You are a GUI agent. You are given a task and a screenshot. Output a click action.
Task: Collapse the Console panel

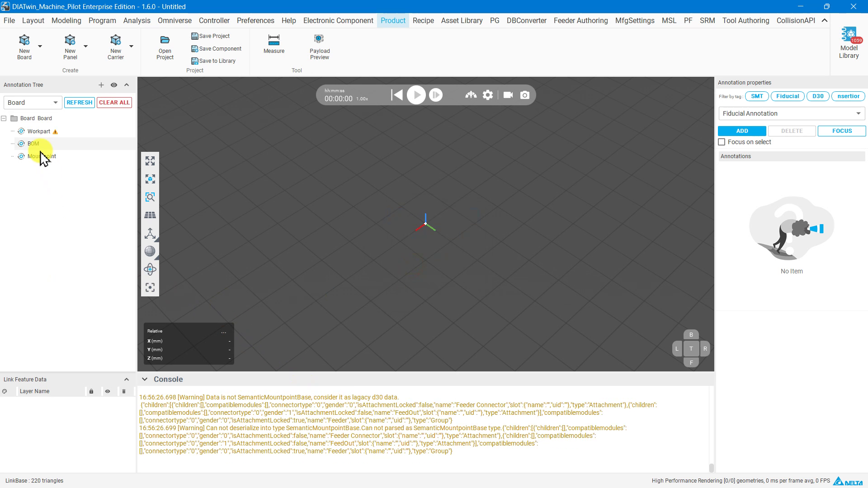click(144, 380)
